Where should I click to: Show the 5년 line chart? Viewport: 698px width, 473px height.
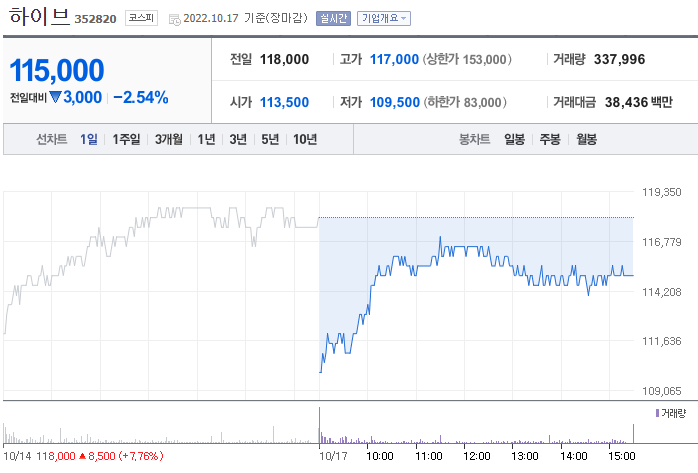pyautogui.click(x=270, y=139)
